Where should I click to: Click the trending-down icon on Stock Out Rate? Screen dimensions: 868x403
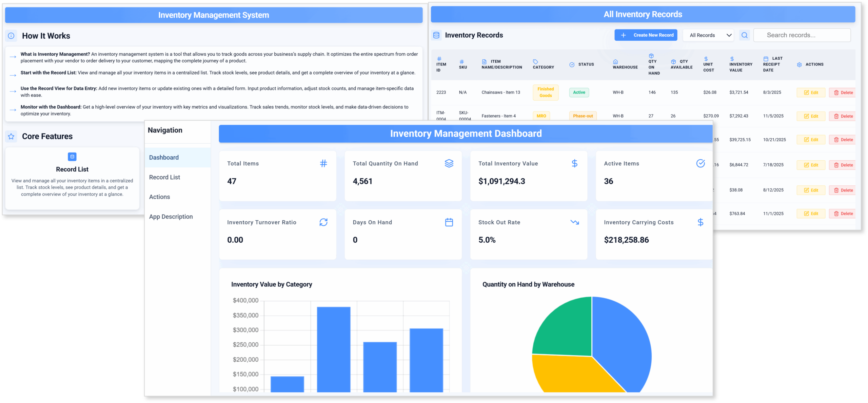pos(574,222)
